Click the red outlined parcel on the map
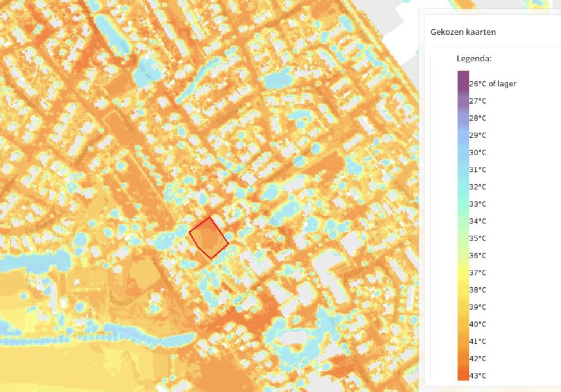The height and width of the screenshot is (392, 561). click(209, 237)
